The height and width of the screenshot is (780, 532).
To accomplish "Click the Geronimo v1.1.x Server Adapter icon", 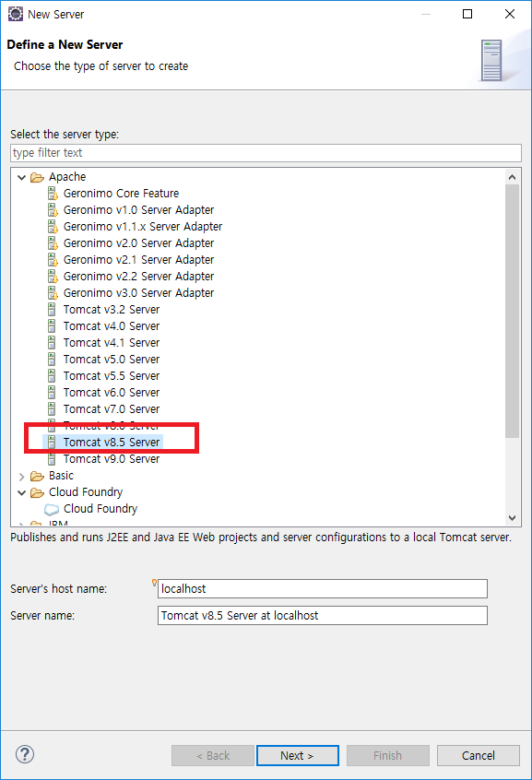I will tap(53, 226).
